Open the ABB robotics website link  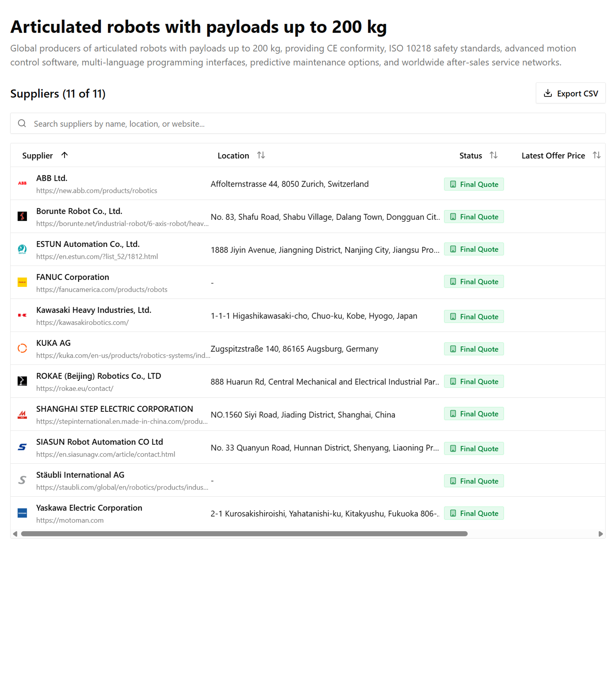pyautogui.click(x=97, y=191)
